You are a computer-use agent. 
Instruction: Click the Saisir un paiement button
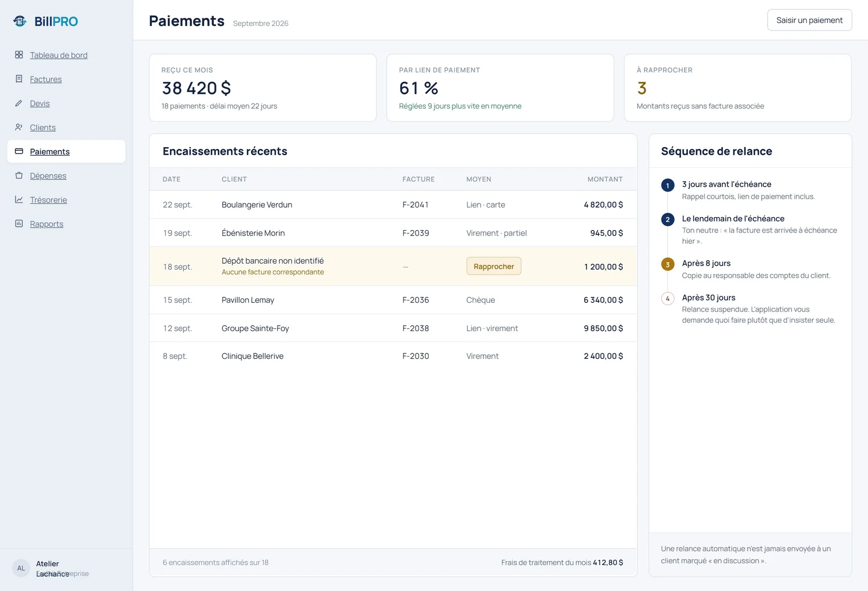tap(809, 20)
